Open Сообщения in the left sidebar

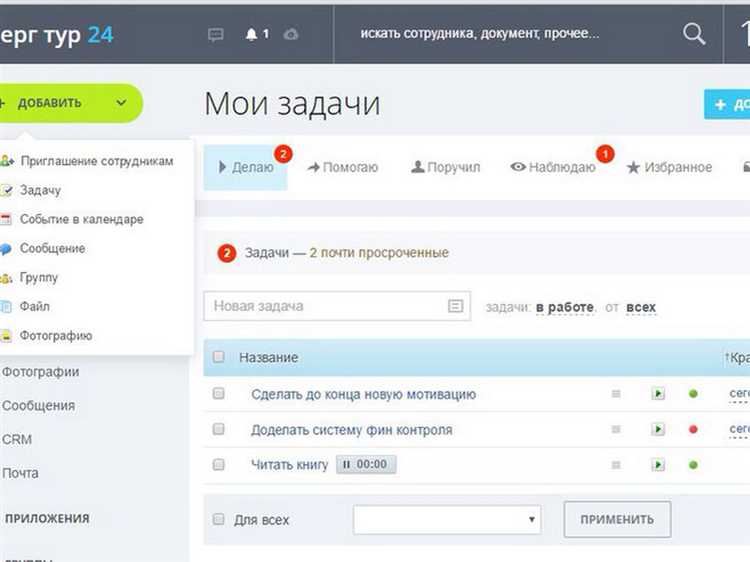38,406
